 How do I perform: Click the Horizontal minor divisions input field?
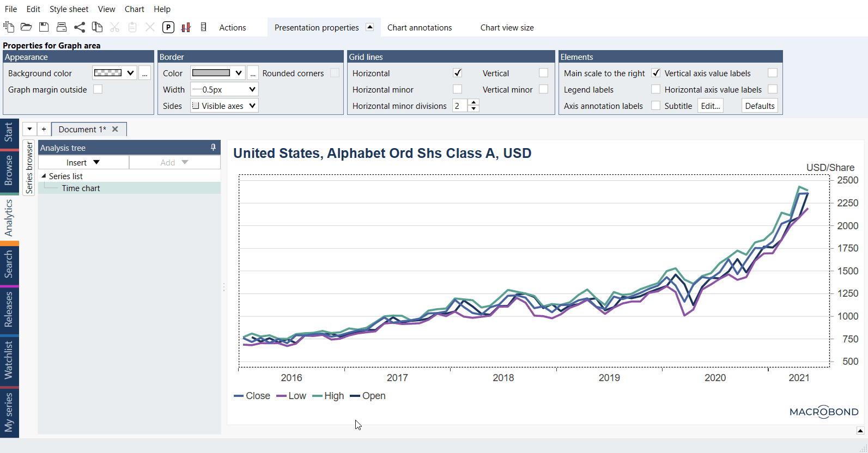click(x=460, y=106)
